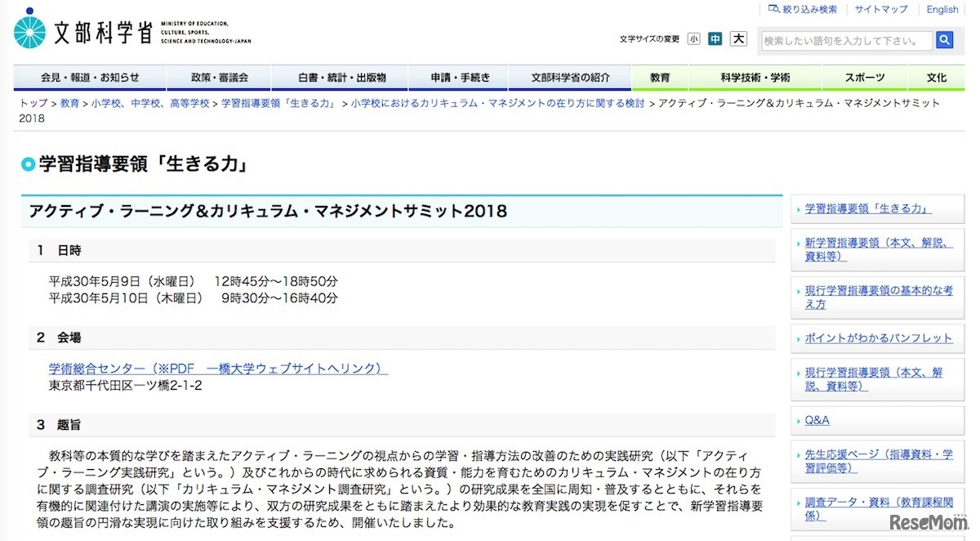Select the 科学技術・学術 tab

755,78
